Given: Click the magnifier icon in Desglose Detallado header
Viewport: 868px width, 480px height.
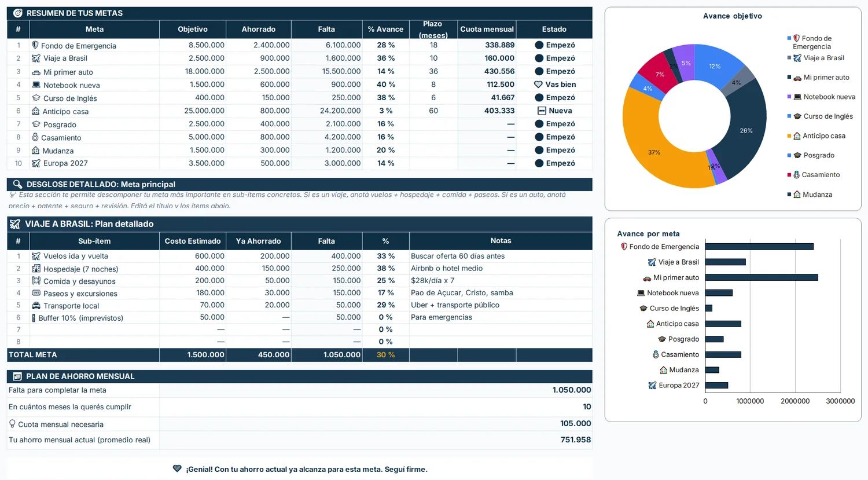Looking at the screenshot, I should point(17,184).
